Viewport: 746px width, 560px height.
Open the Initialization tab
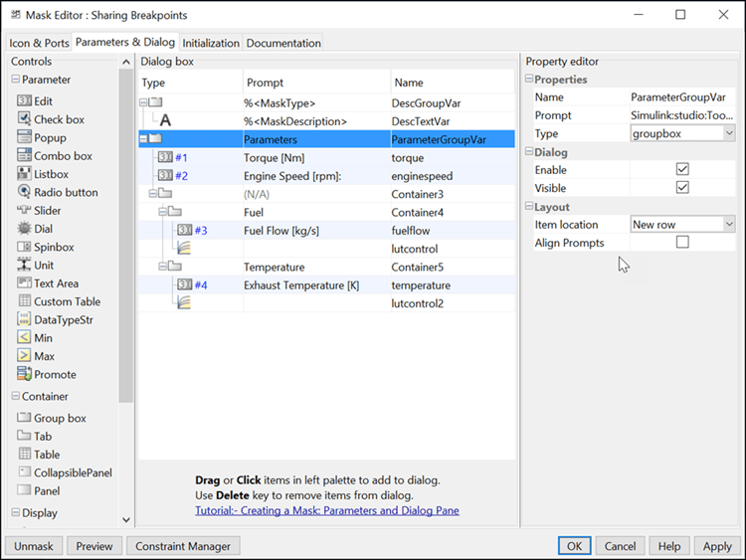point(211,43)
